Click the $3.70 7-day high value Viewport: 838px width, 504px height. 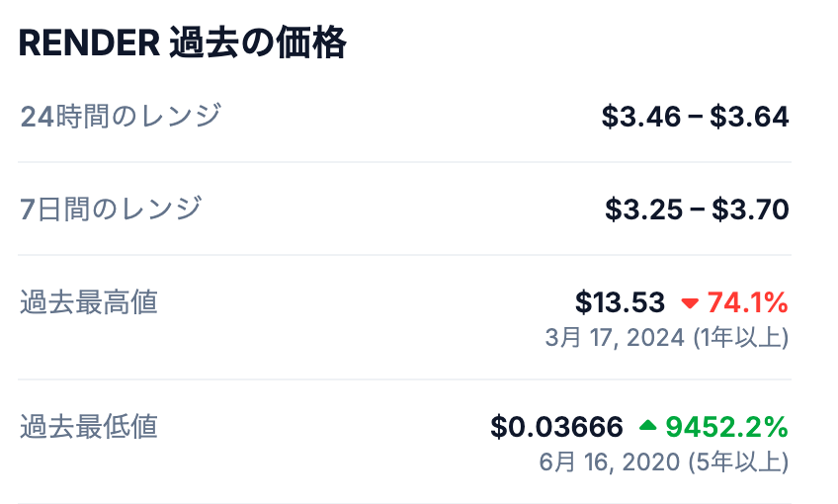(x=751, y=210)
